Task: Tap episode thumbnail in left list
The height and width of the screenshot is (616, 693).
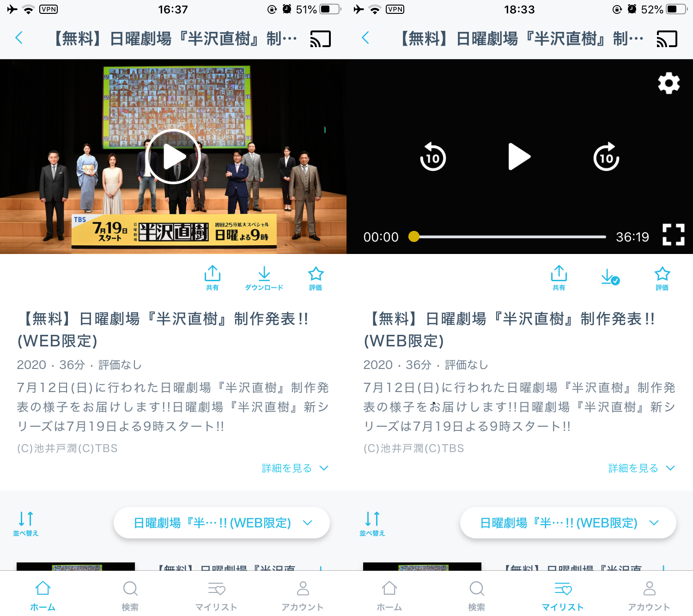Action: click(x=76, y=567)
